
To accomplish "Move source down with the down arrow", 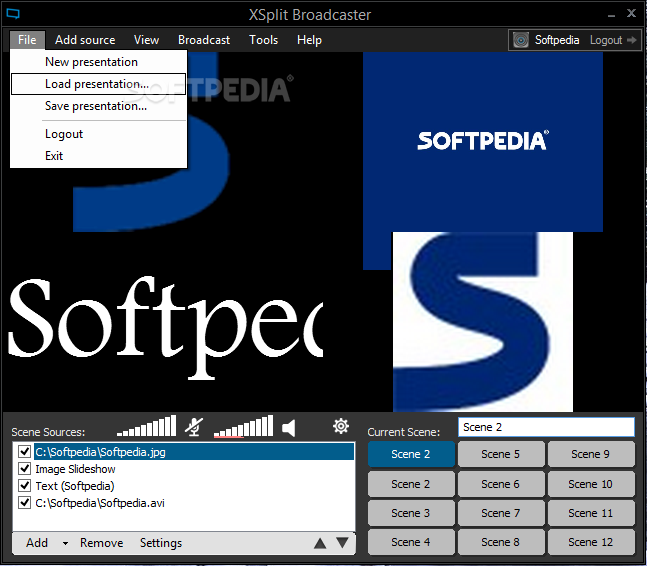I will [x=342, y=542].
